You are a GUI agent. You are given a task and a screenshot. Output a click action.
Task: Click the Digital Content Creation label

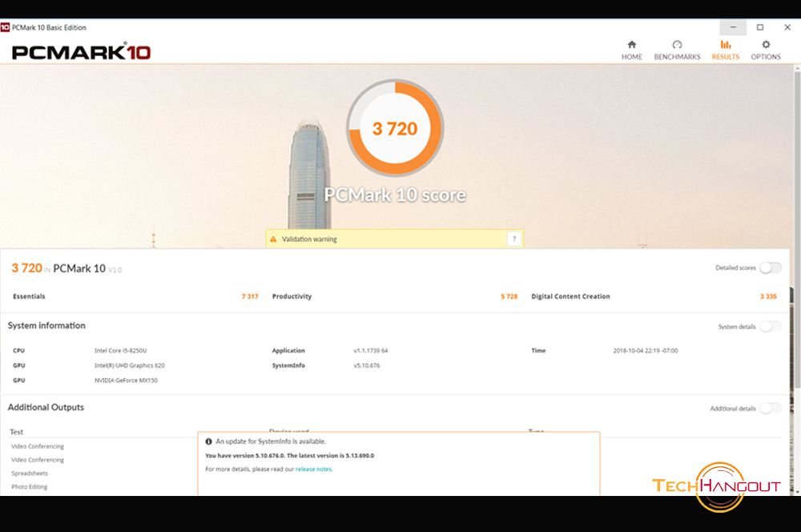point(570,296)
